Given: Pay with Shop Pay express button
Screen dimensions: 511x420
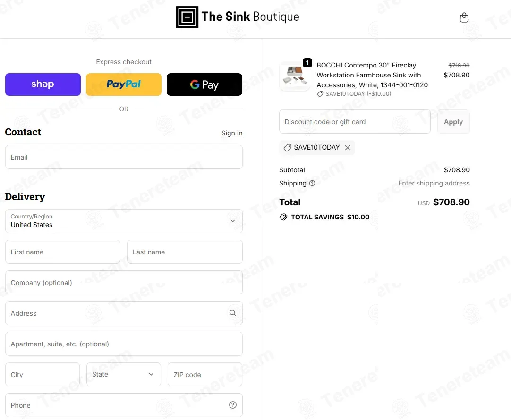Looking at the screenshot, I should [x=43, y=84].
